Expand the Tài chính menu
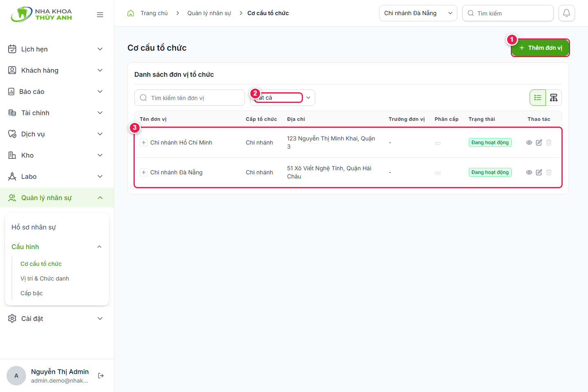 click(x=57, y=113)
